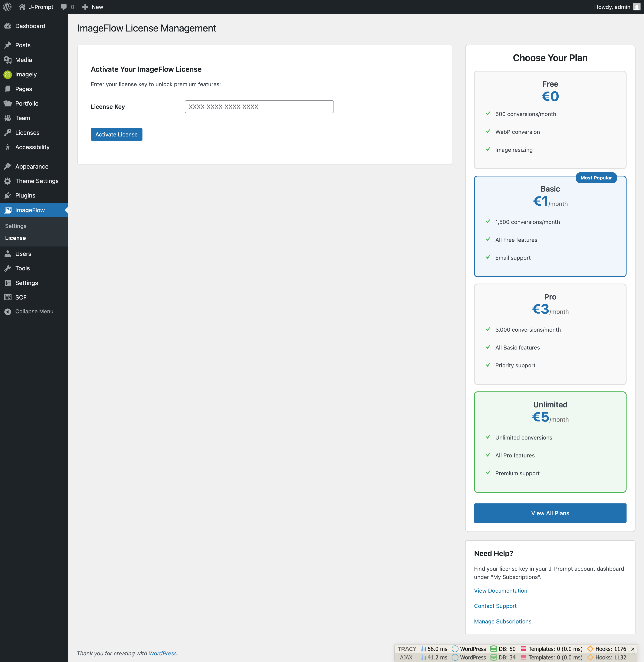
Task: Open the Accessibility icon in the sidebar
Action: pos(8,147)
